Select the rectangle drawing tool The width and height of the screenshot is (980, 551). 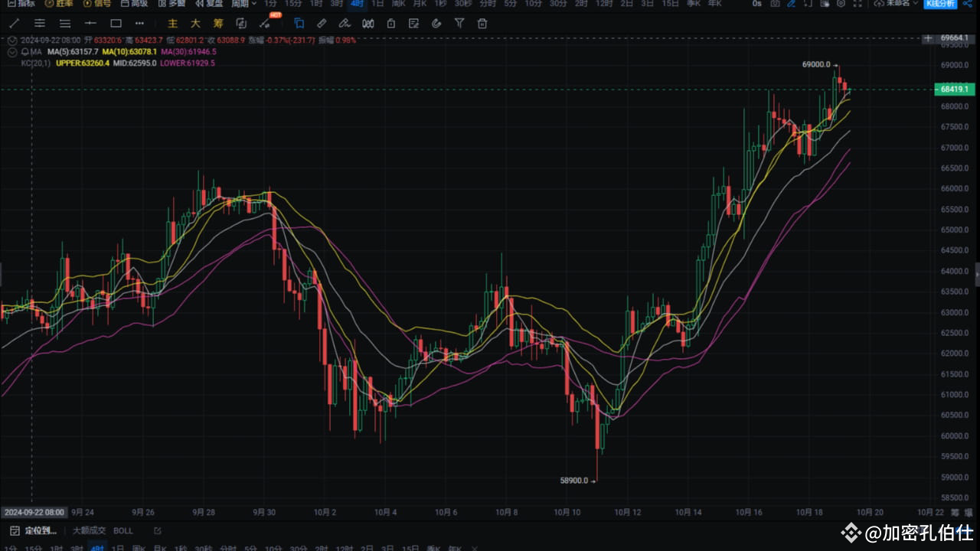[116, 24]
